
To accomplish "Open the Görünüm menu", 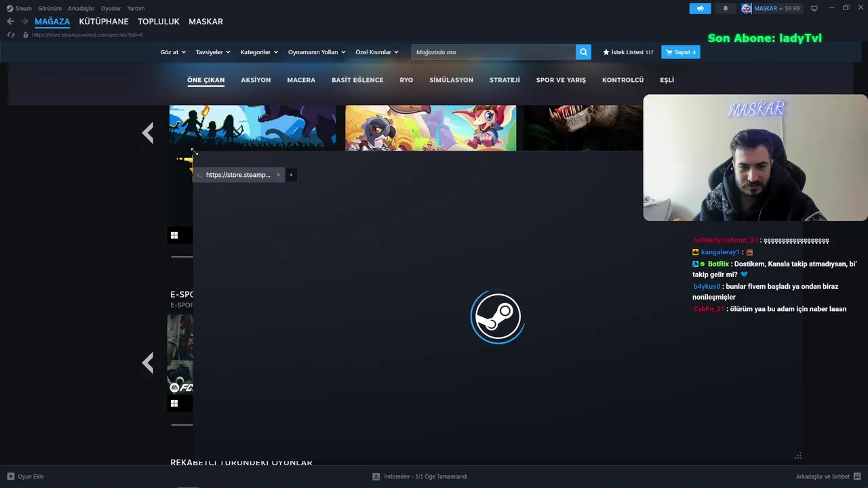I will click(x=50, y=8).
